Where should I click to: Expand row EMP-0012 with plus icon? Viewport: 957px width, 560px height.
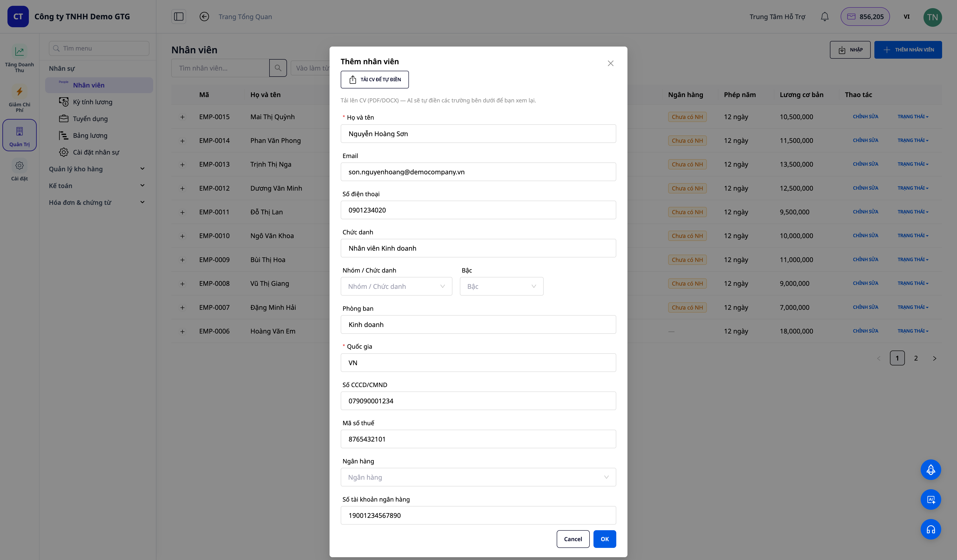pyautogui.click(x=182, y=189)
